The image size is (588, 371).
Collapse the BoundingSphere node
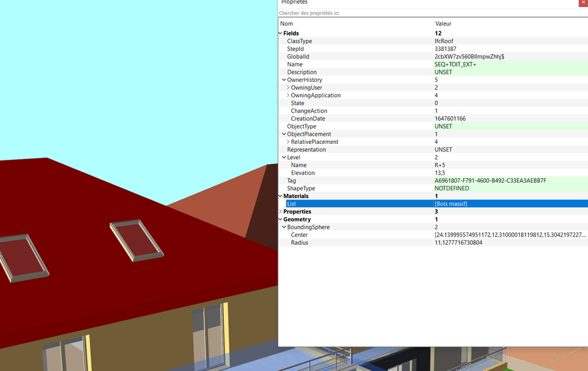point(284,227)
